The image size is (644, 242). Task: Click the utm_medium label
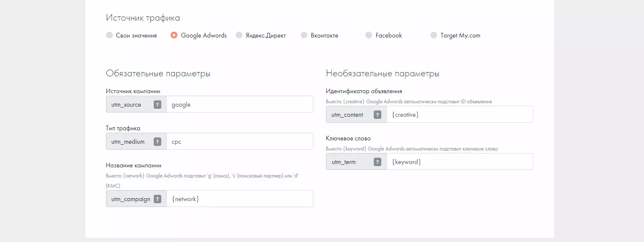[128, 142]
